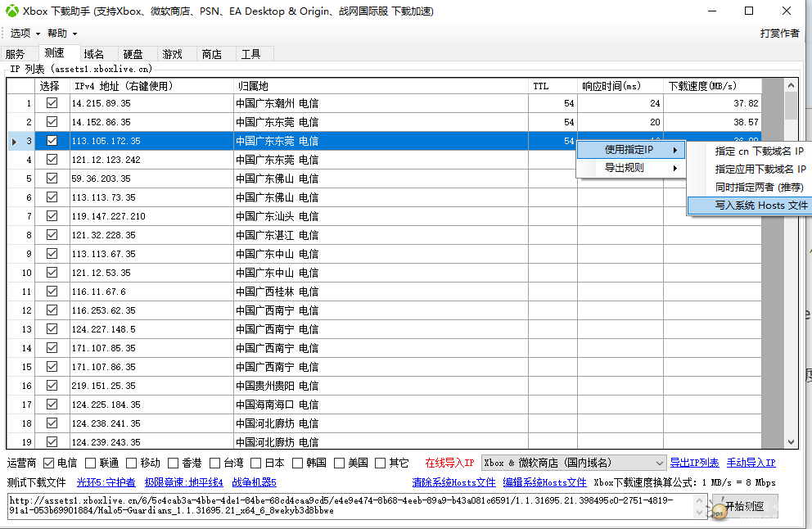
Task: Uncheck the checkbox for IP 14.215.89.35
Action: point(52,104)
